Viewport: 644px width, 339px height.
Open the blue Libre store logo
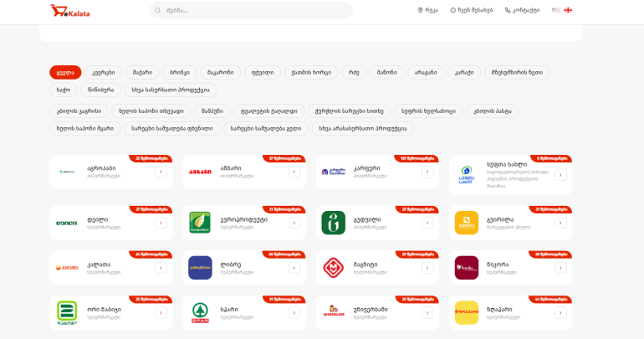[x=200, y=268]
